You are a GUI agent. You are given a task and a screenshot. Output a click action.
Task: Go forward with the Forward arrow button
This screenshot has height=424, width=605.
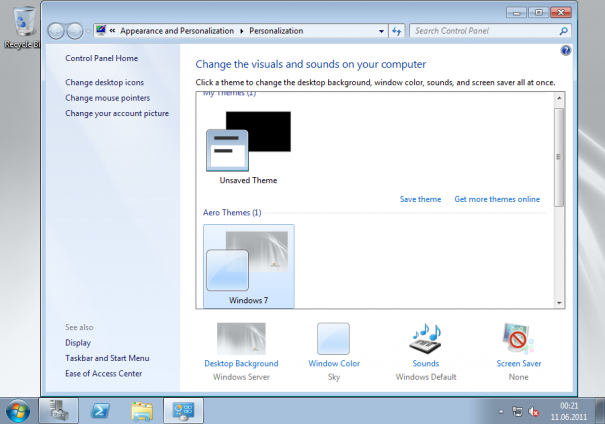[75, 31]
